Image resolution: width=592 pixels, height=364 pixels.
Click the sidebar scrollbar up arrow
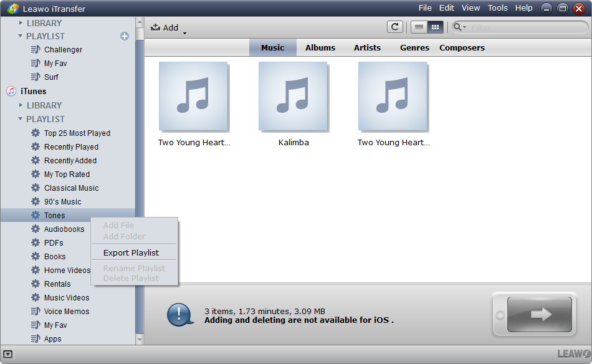tap(140, 22)
